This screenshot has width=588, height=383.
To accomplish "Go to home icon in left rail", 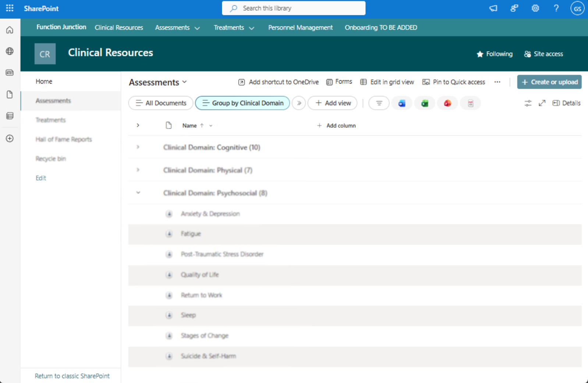I will pyautogui.click(x=10, y=30).
